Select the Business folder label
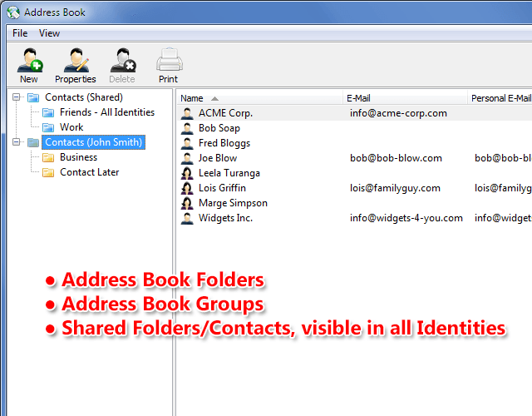The width and height of the screenshot is (532, 416). tap(79, 157)
